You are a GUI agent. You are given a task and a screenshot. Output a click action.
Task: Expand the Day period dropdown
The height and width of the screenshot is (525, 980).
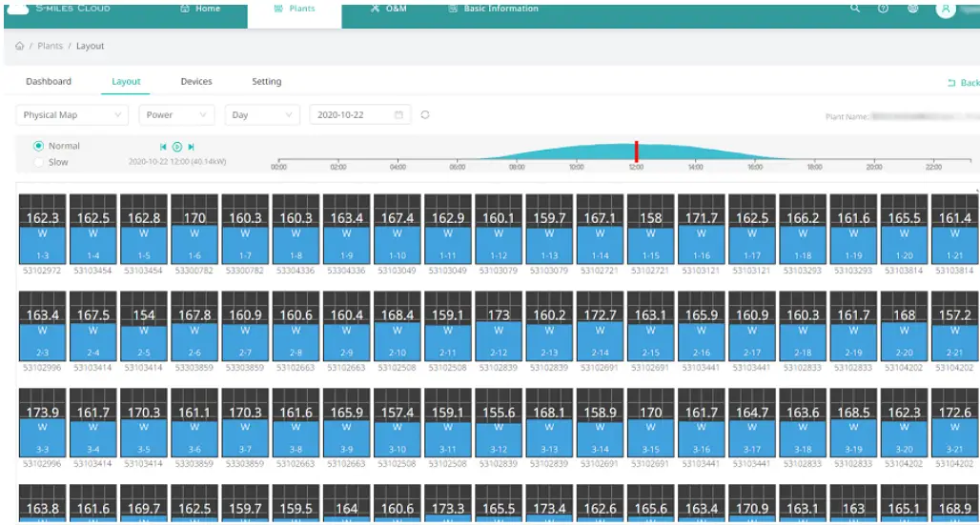pyautogui.click(x=262, y=115)
